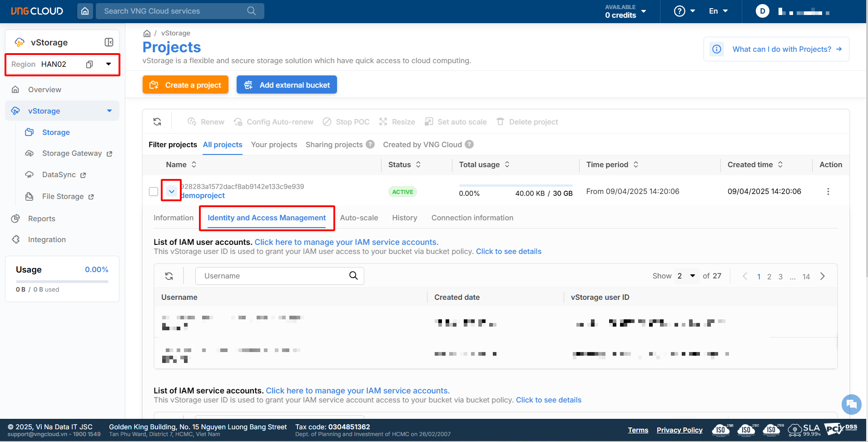
Task: Click the Username search input field
Action: tap(273, 276)
